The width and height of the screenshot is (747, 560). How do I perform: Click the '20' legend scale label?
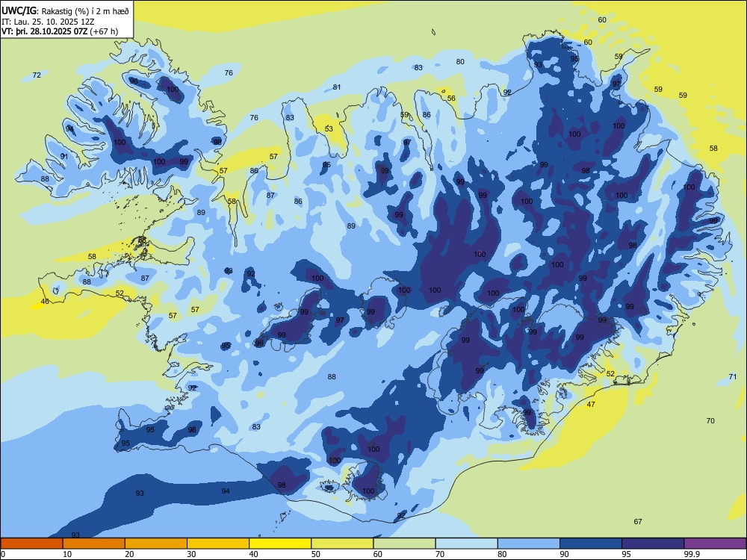click(x=129, y=554)
